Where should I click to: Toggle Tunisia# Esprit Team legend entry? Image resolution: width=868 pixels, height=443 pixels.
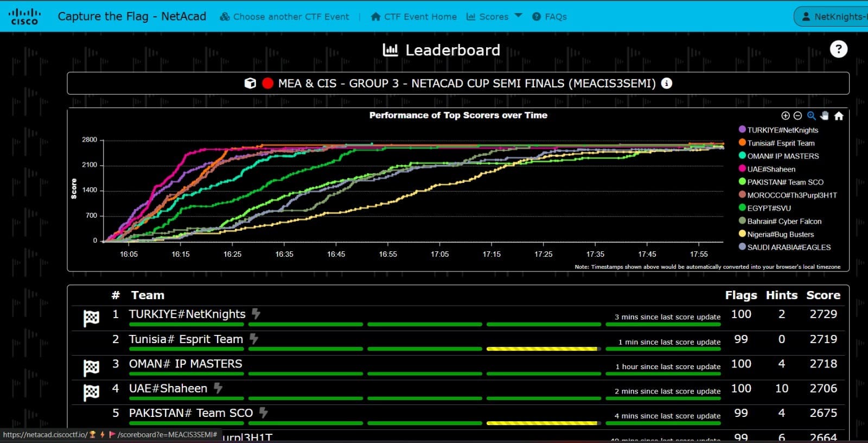[780, 143]
